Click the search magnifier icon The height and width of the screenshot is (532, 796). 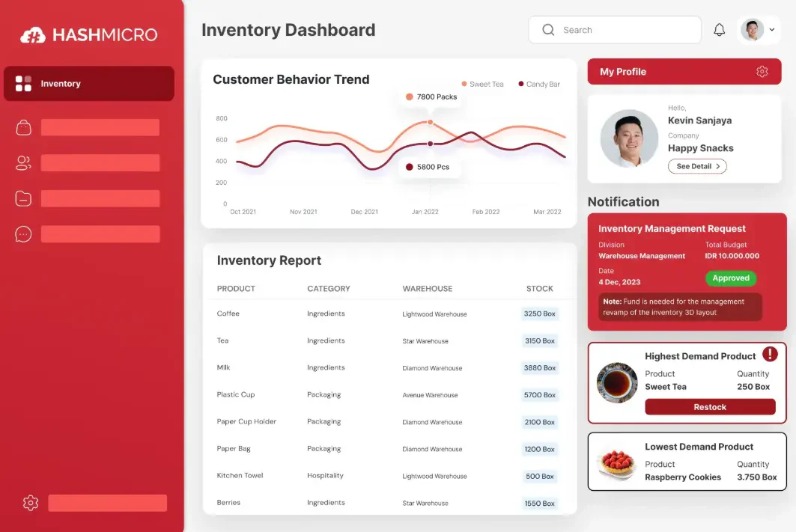[x=548, y=30]
